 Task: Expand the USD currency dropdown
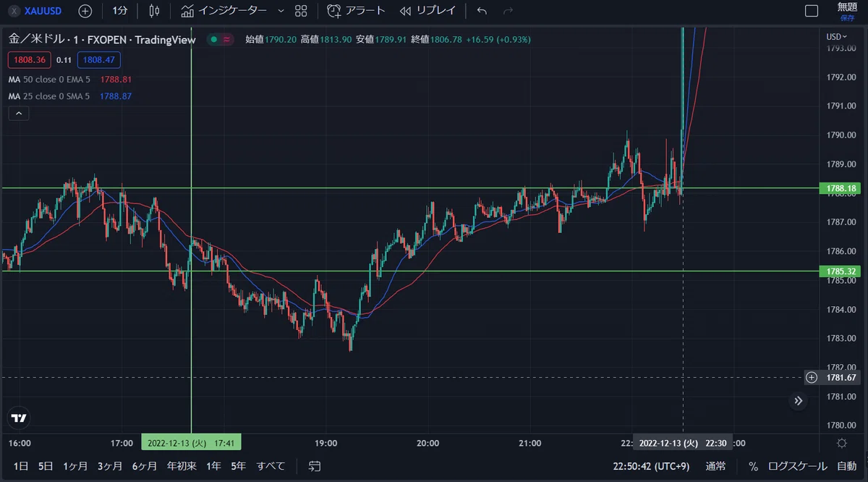click(x=837, y=36)
